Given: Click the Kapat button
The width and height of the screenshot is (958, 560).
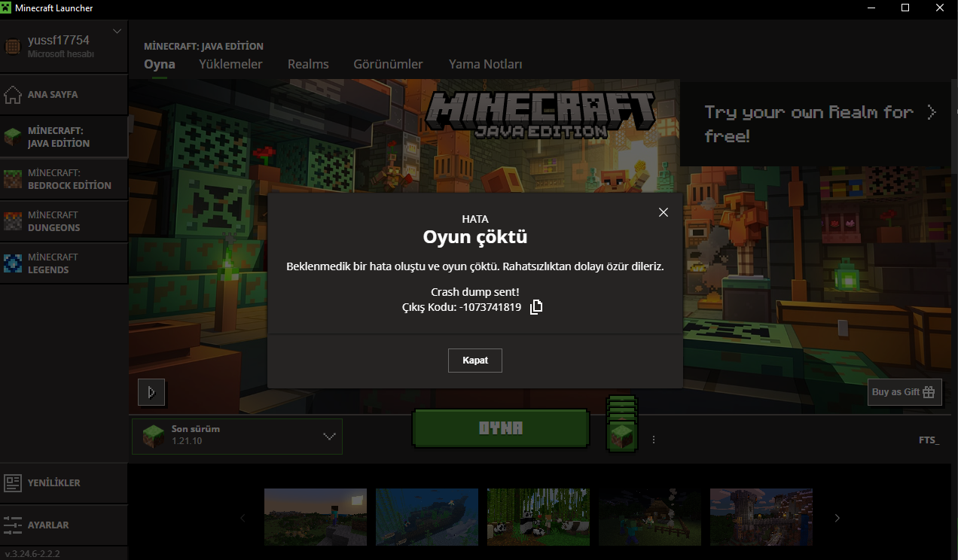Looking at the screenshot, I should coord(475,361).
